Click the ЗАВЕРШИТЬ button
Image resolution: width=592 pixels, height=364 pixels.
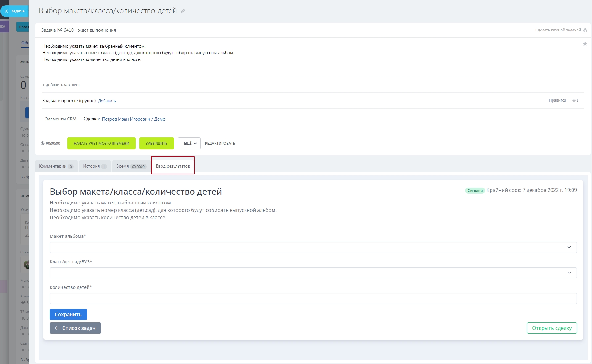click(x=157, y=144)
